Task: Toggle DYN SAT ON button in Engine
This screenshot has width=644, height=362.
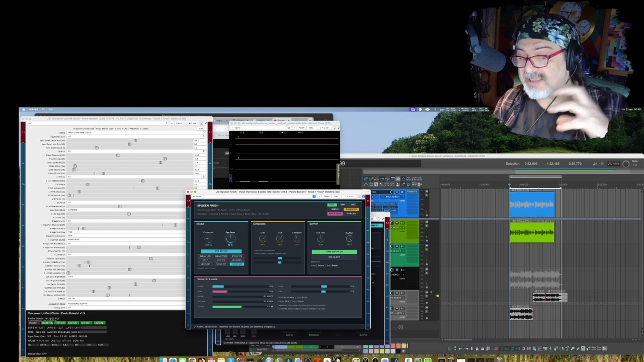Action: [221, 251]
